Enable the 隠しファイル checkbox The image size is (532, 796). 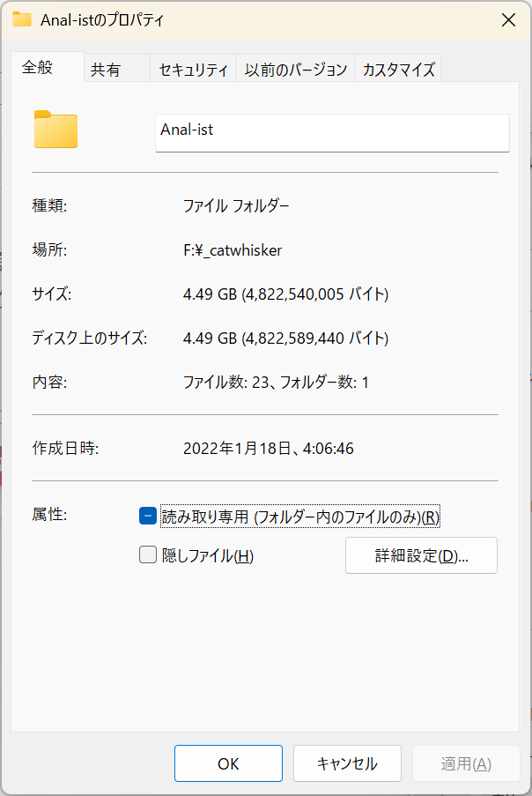pyautogui.click(x=148, y=555)
